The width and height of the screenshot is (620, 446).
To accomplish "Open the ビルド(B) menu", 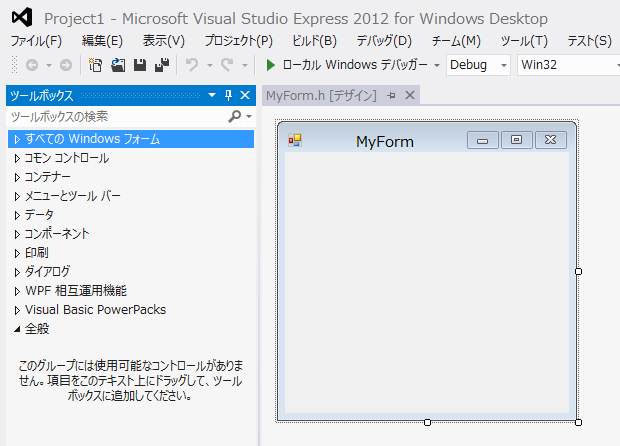I will click(314, 41).
